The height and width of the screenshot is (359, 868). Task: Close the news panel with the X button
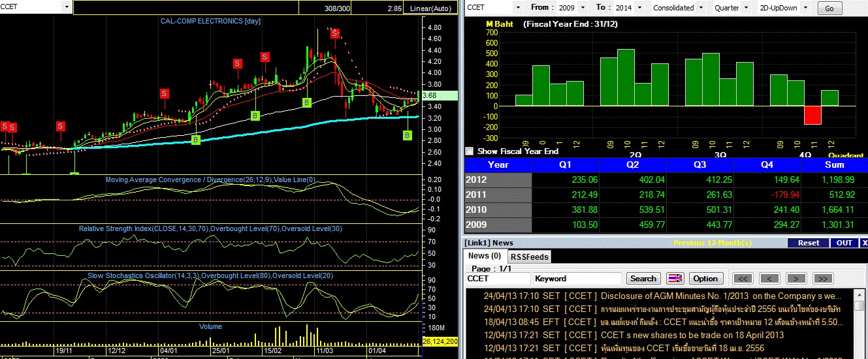(x=864, y=243)
